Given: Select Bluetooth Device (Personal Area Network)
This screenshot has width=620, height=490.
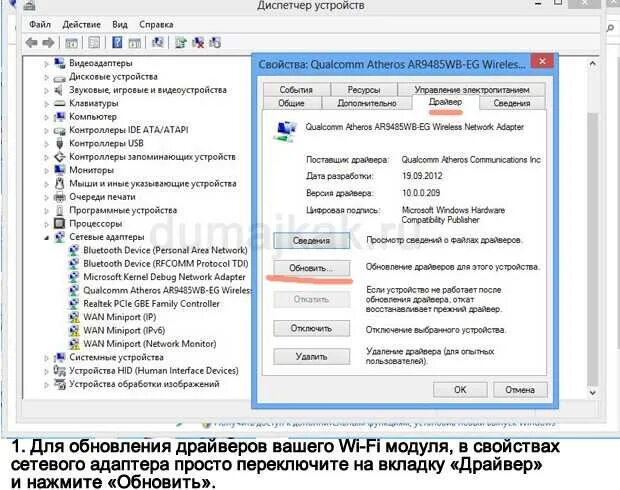Looking at the screenshot, I should click(x=165, y=250).
